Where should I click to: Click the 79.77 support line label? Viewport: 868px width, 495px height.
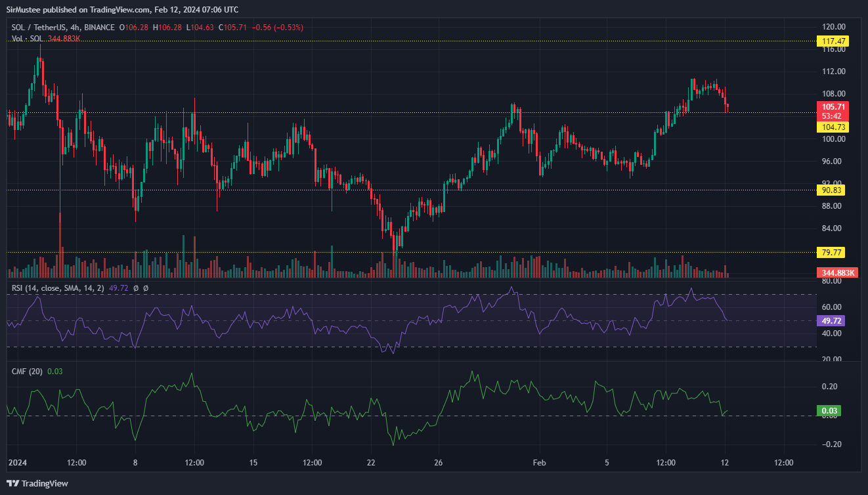tap(830, 252)
